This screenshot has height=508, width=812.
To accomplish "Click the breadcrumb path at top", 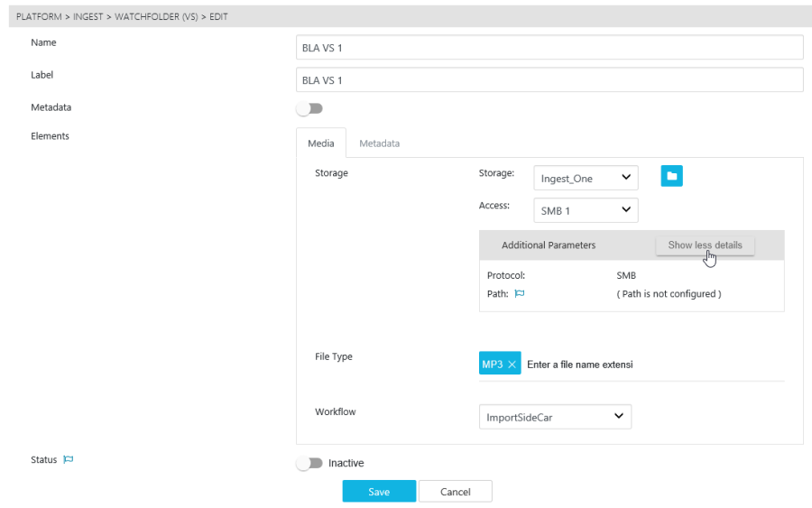I will click(122, 17).
